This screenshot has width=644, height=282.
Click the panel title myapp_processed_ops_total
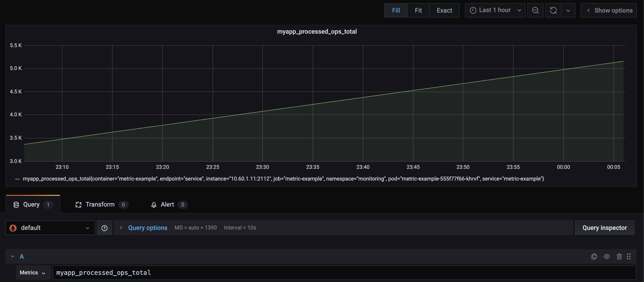pyautogui.click(x=317, y=31)
